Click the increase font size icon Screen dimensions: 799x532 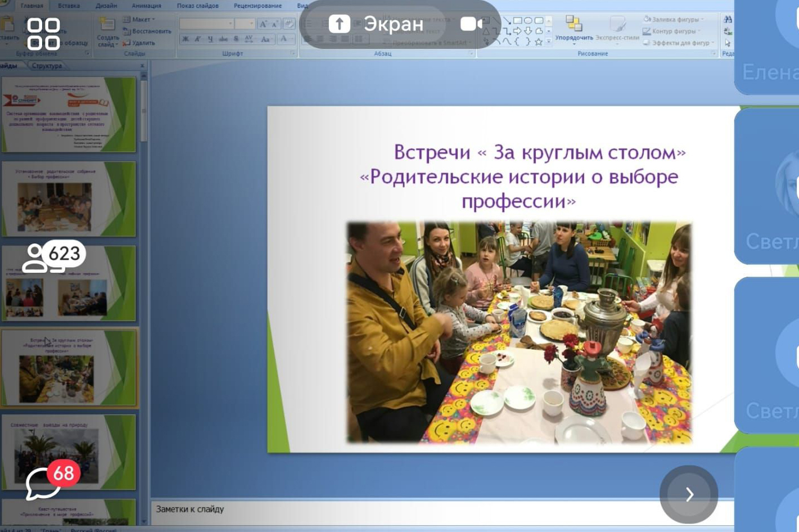[x=263, y=24]
